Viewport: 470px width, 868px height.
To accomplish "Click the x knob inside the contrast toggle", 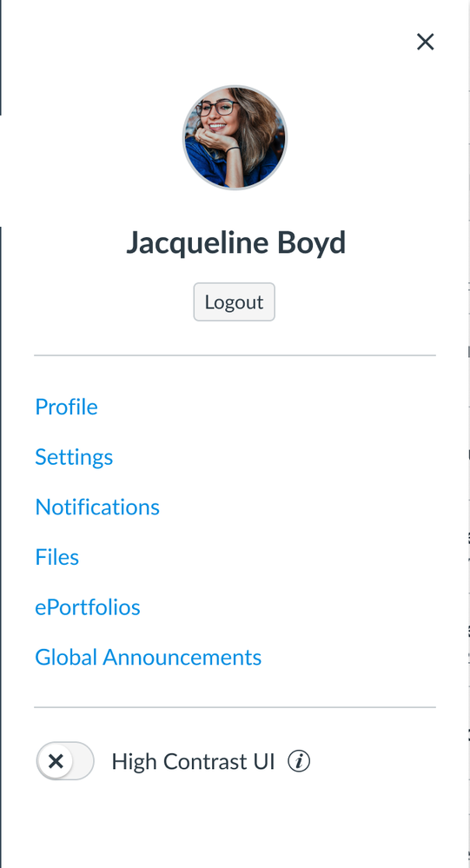I will pyautogui.click(x=56, y=761).
